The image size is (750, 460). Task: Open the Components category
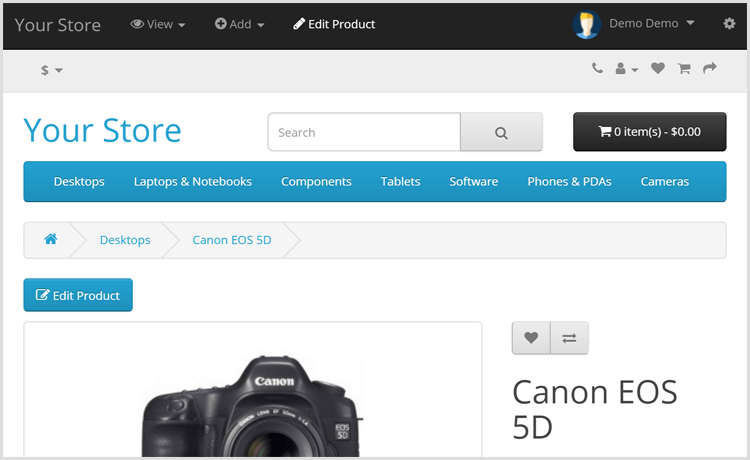pos(316,182)
